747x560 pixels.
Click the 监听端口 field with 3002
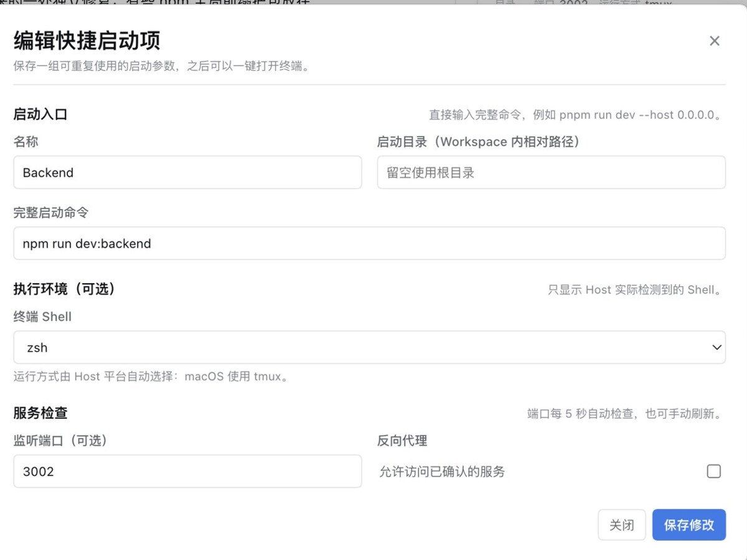187,471
